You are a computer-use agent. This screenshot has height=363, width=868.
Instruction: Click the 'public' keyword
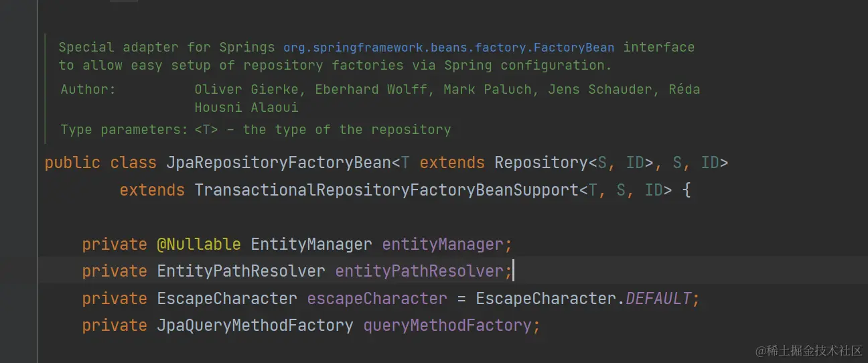tap(72, 163)
